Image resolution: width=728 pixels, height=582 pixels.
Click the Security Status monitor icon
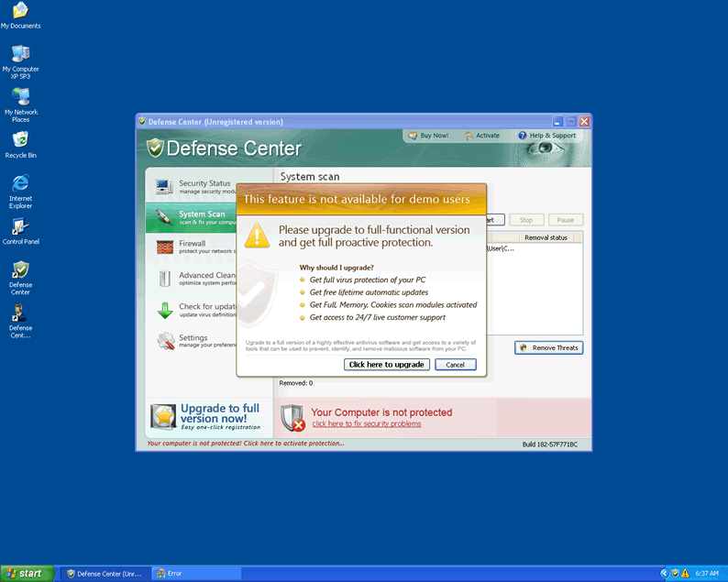(x=165, y=187)
